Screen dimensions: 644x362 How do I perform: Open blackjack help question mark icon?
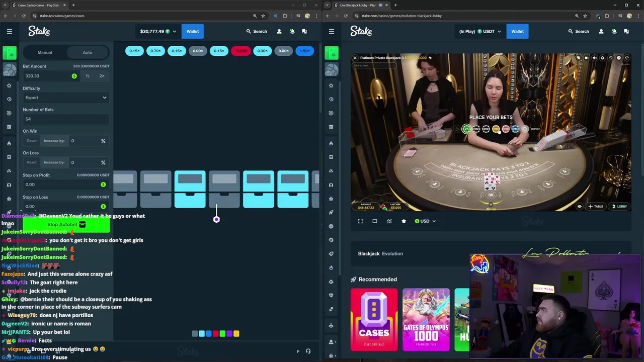(x=619, y=58)
